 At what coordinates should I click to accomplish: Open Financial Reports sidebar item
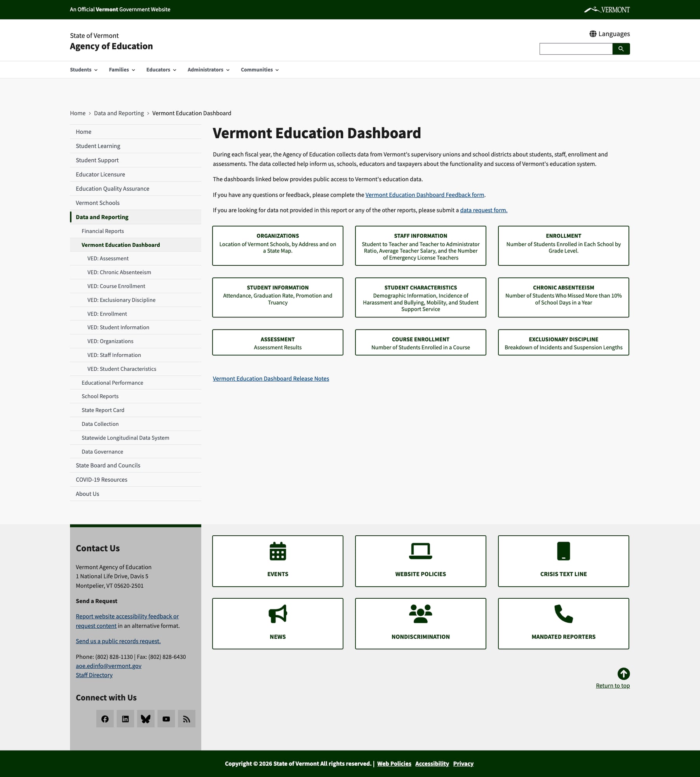coord(136,231)
